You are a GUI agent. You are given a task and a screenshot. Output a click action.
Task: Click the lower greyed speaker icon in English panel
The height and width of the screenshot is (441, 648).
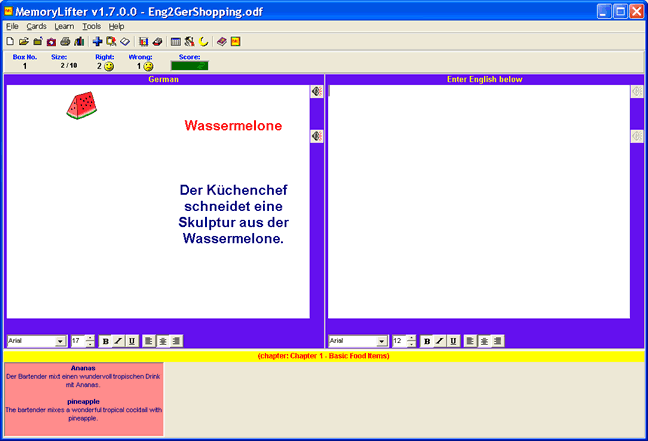637,136
